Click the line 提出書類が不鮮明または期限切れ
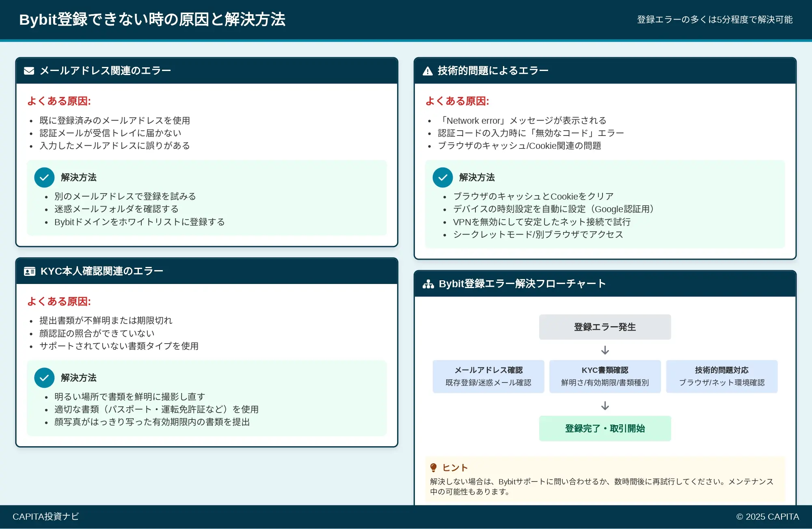The image size is (812, 529). [x=106, y=320]
